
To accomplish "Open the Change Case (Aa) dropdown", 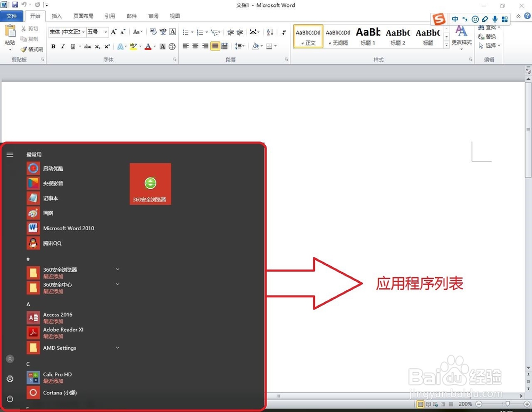I will point(137,32).
